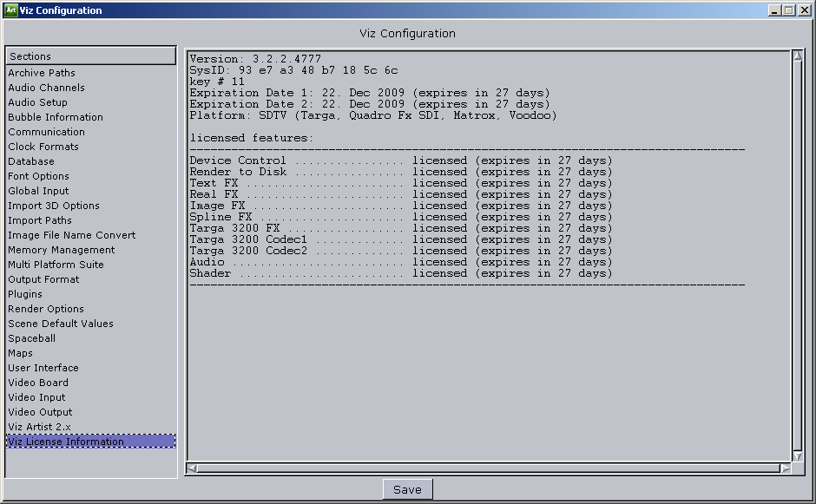Viewport: 816px width, 504px height.
Task: Select the Video Board configuration
Action: (x=37, y=383)
